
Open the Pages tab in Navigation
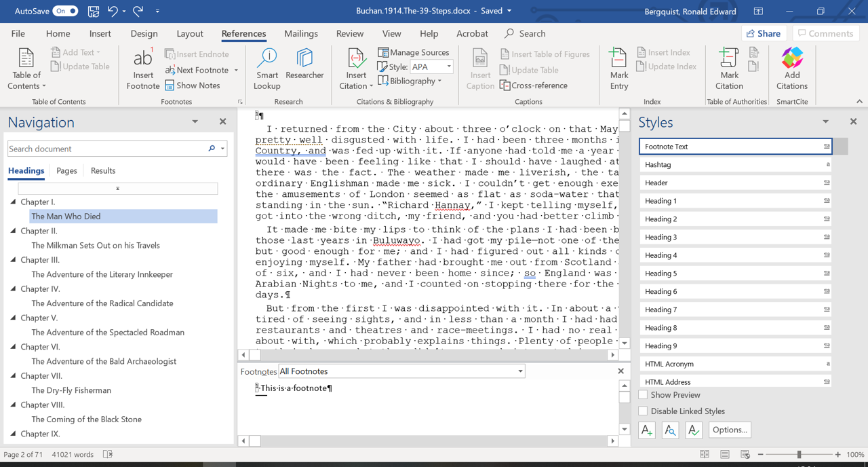(x=66, y=170)
